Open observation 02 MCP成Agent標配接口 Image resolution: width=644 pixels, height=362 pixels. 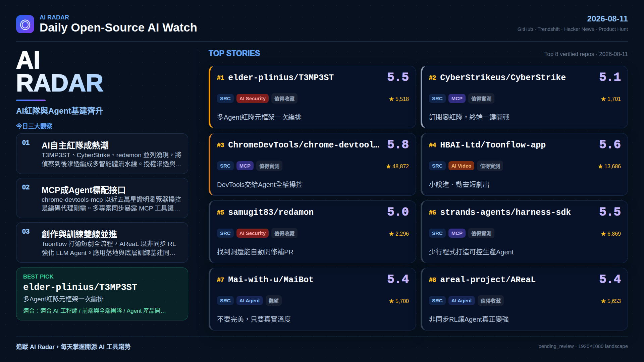[102, 198]
